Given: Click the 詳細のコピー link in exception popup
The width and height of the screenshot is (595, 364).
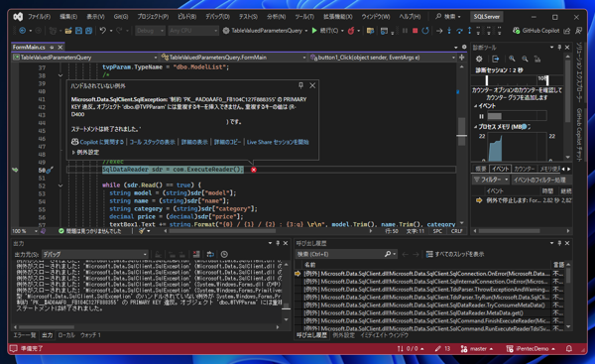Looking at the screenshot, I should [227, 142].
